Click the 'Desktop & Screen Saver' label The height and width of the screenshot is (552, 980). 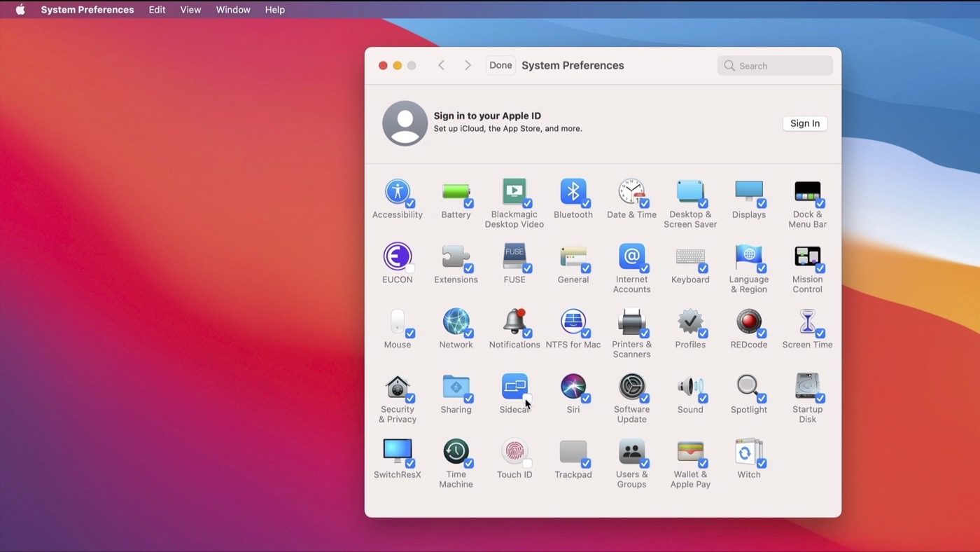pos(690,219)
